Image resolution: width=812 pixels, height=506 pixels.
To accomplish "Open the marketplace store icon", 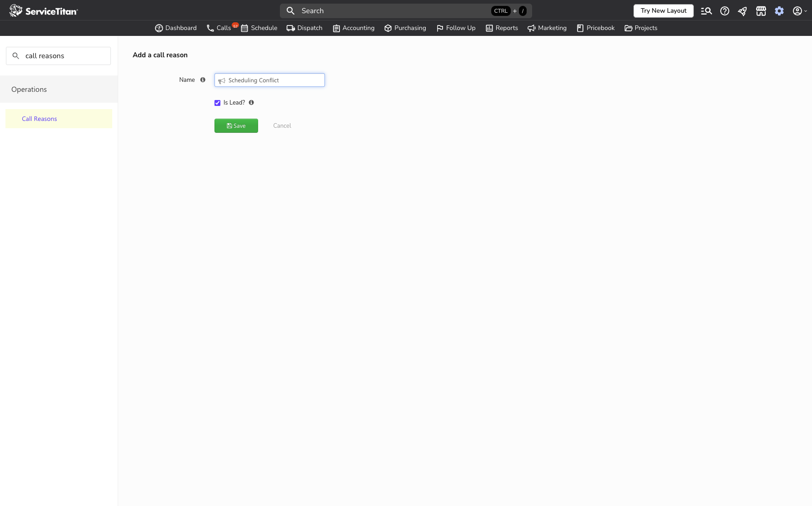I will coord(761,11).
